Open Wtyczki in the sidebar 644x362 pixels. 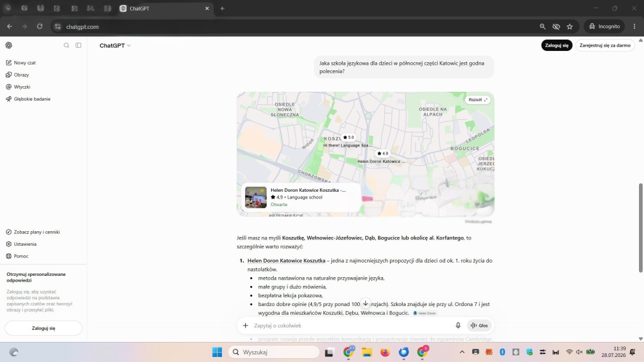click(18, 87)
